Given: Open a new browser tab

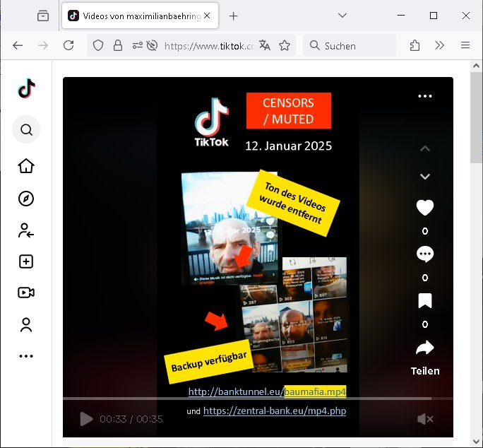Looking at the screenshot, I should coord(234,16).
